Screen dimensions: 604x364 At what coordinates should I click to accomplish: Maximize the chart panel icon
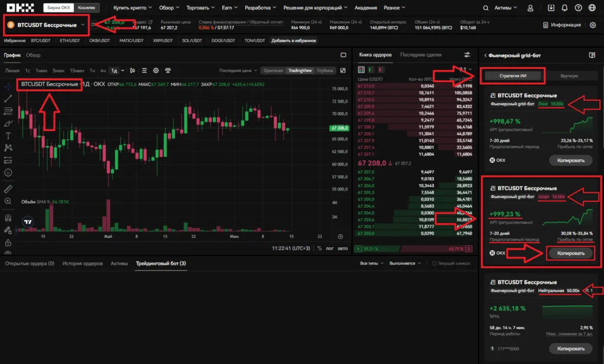coord(343,55)
